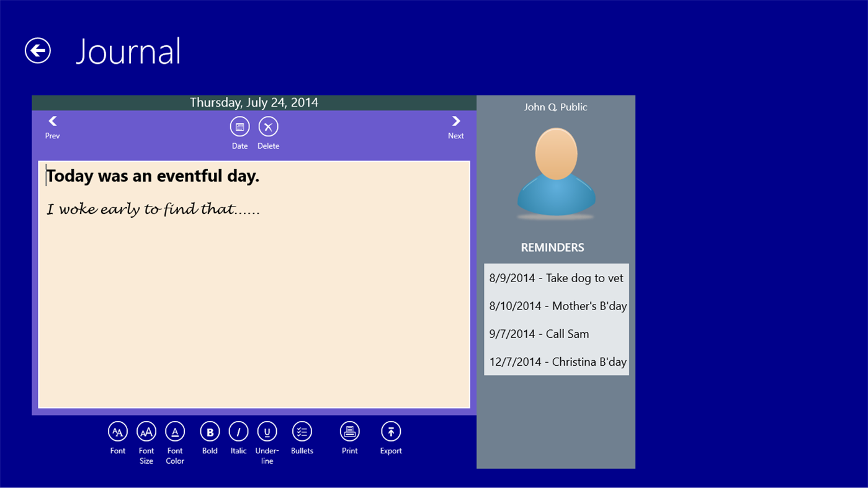The image size is (868, 488).
Task: Select the reminder '8/9/2014 - Take dog to vet'
Action: tap(555, 278)
